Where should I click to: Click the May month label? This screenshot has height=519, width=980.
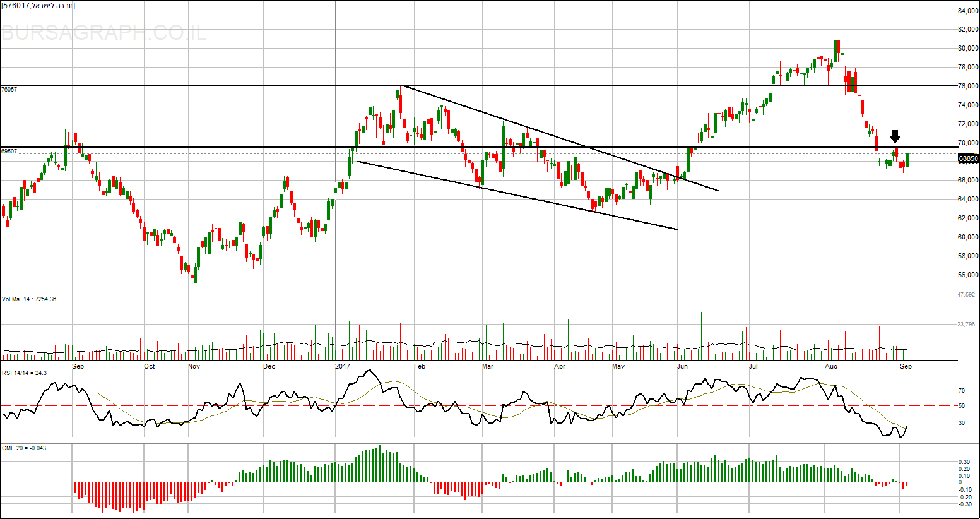tap(618, 366)
